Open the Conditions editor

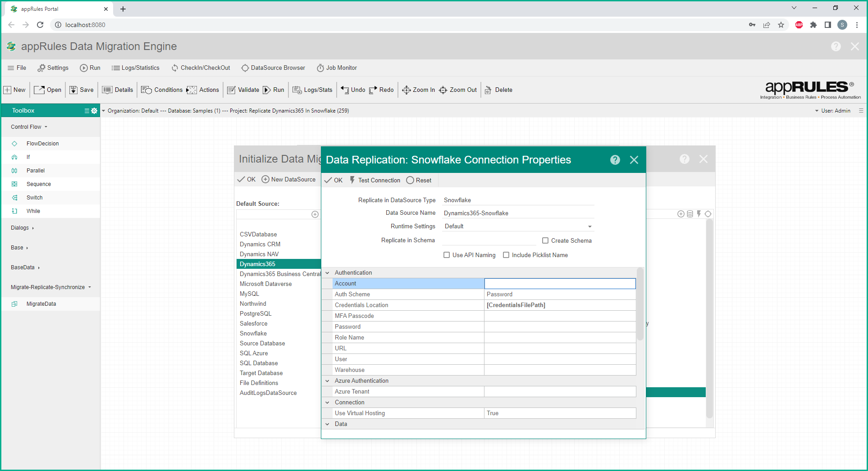click(162, 90)
